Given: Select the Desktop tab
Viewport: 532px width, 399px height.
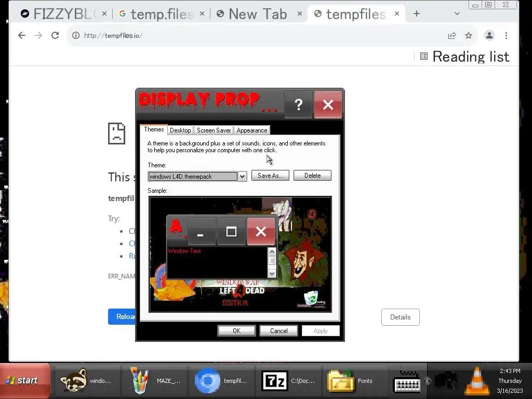Looking at the screenshot, I should [x=180, y=130].
